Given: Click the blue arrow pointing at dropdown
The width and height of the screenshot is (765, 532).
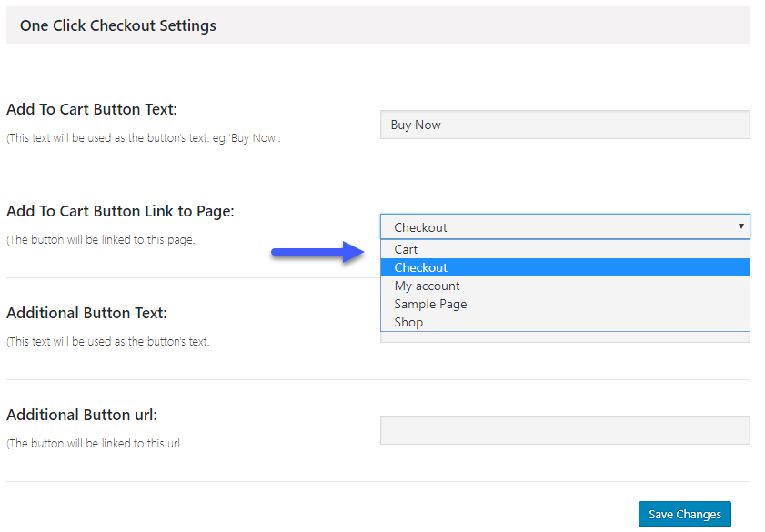Looking at the screenshot, I should pos(318,252).
